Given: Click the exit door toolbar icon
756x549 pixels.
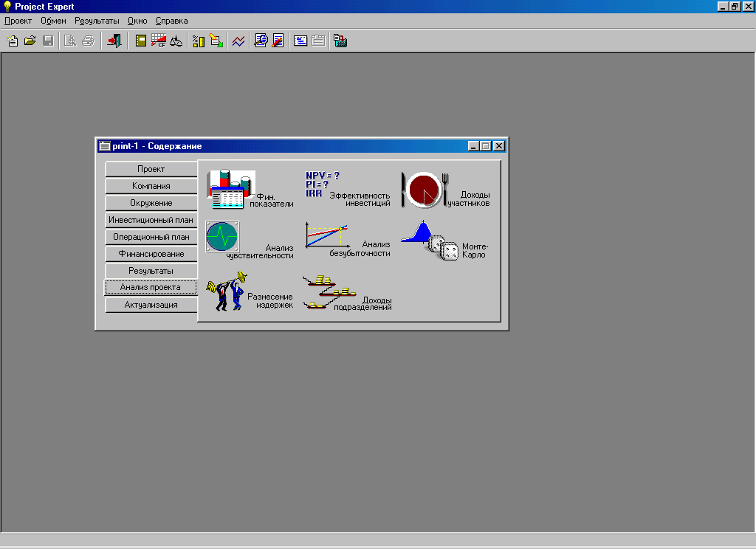Looking at the screenshot, I should coord(114,41).
